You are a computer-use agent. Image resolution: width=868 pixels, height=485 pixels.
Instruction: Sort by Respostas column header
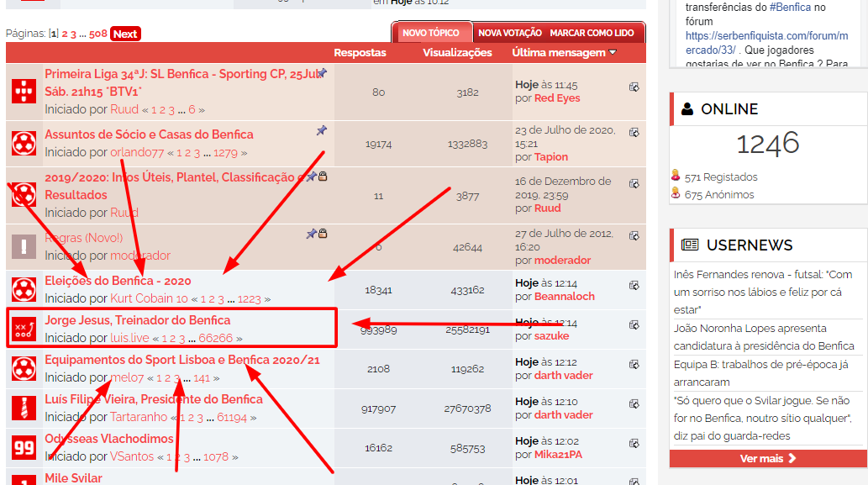coord(360,53)
